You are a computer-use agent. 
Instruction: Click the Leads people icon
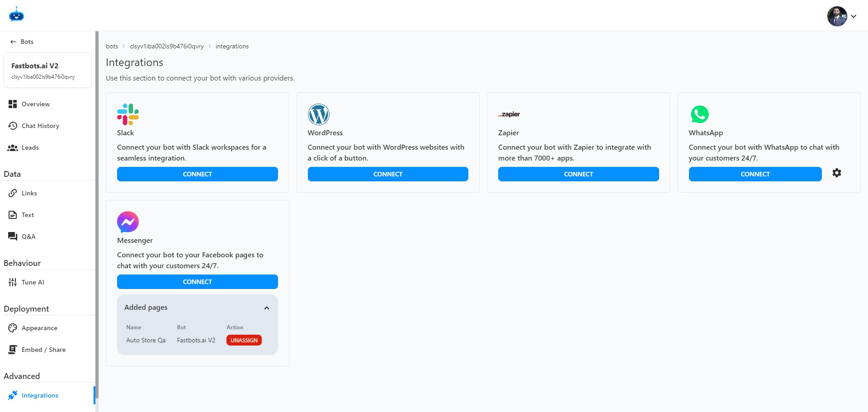tap(13, 147)
